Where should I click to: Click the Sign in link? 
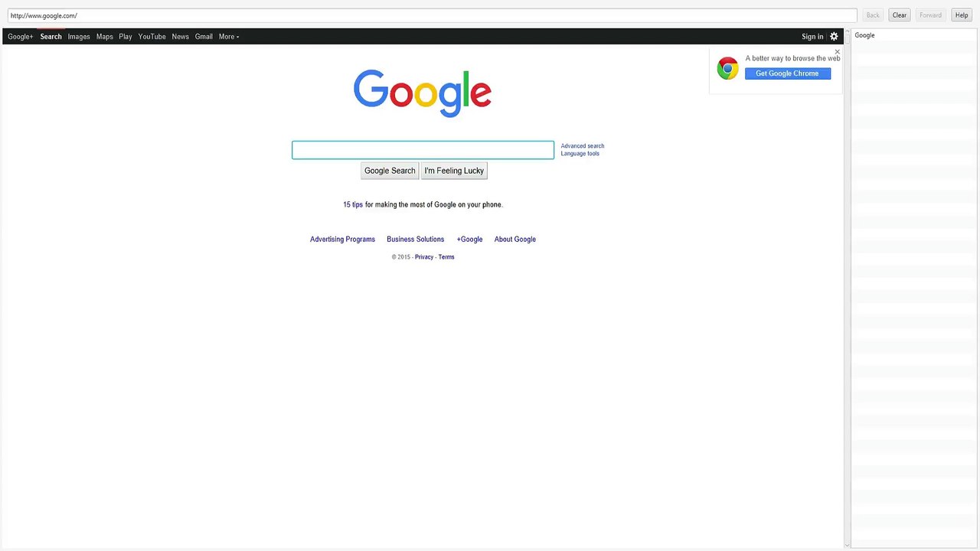[x=812, y=37]
